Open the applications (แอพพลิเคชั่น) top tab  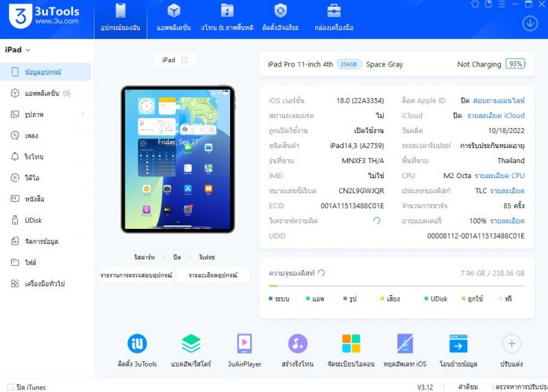click(174, 19)
